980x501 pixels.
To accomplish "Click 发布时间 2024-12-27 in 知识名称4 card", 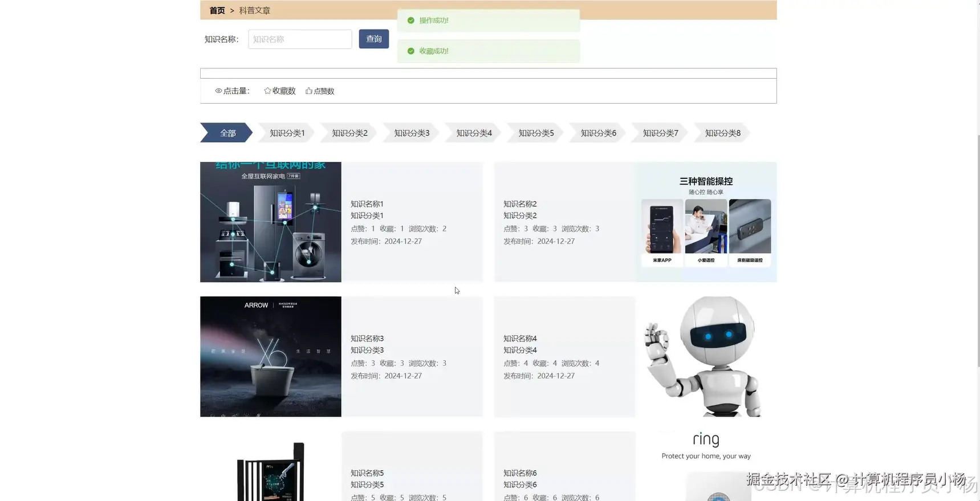I will (x=539, y=376).
